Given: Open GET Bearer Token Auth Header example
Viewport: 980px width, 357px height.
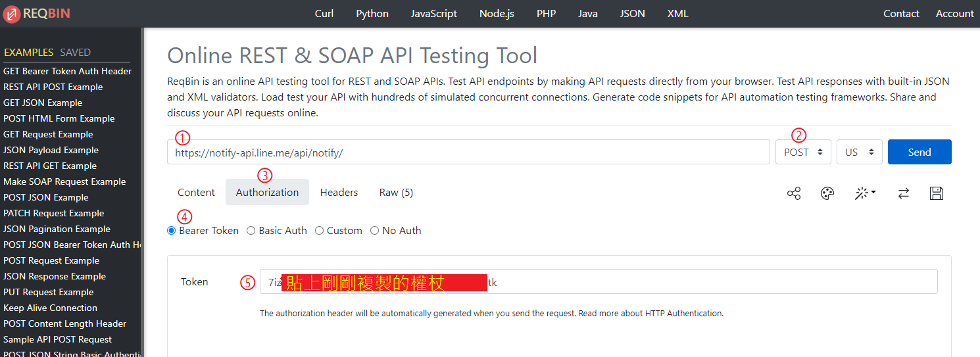Looking at the screenshot, I should click(x=68, y=71).
